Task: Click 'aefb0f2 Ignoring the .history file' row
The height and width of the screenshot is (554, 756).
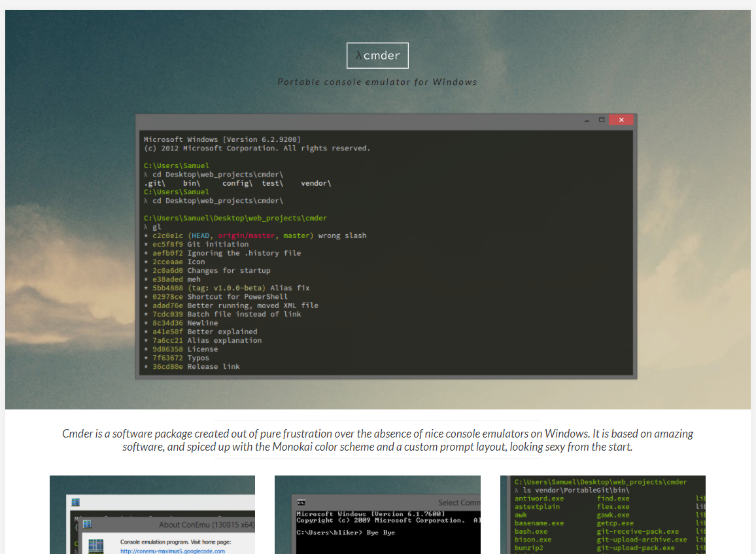Action: pos(222,253)
